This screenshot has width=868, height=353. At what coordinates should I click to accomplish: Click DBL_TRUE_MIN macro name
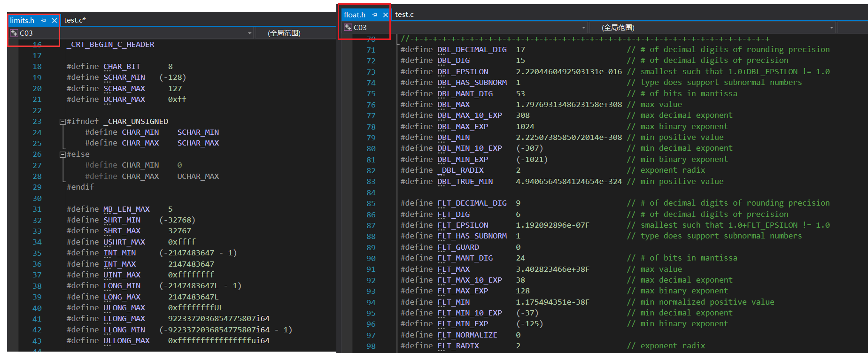tap(465, 182)
